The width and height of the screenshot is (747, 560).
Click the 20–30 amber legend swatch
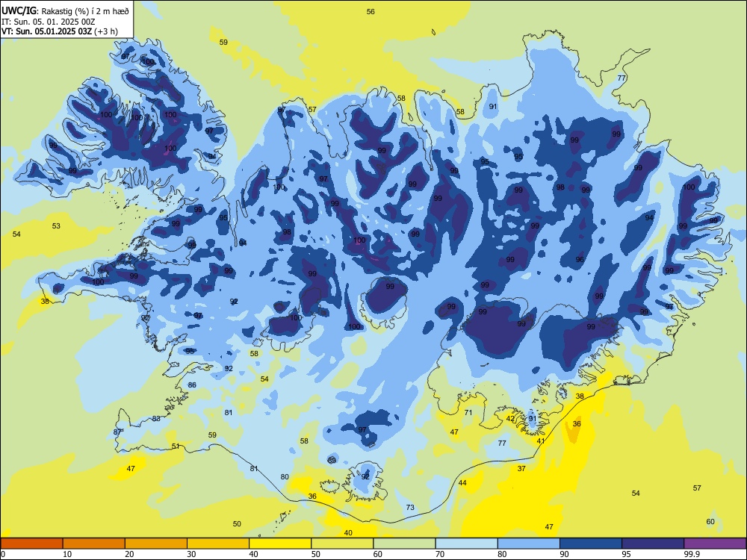(156, 544)
